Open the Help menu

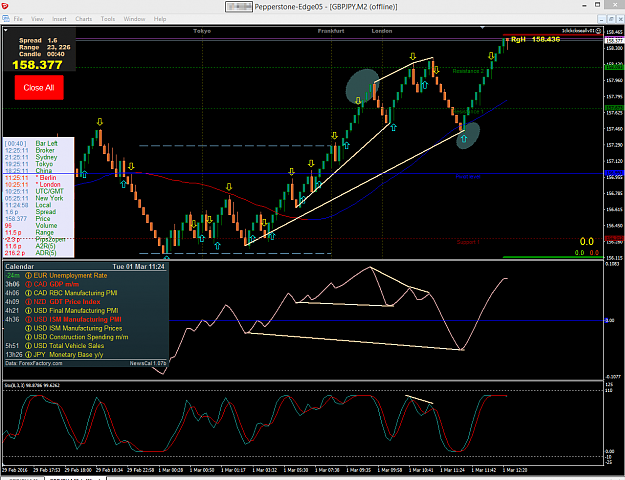click(x=160, y=19)
